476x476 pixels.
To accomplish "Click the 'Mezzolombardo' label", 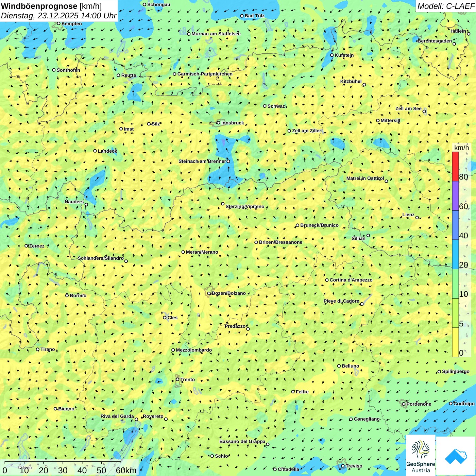I will pos(194,350).
